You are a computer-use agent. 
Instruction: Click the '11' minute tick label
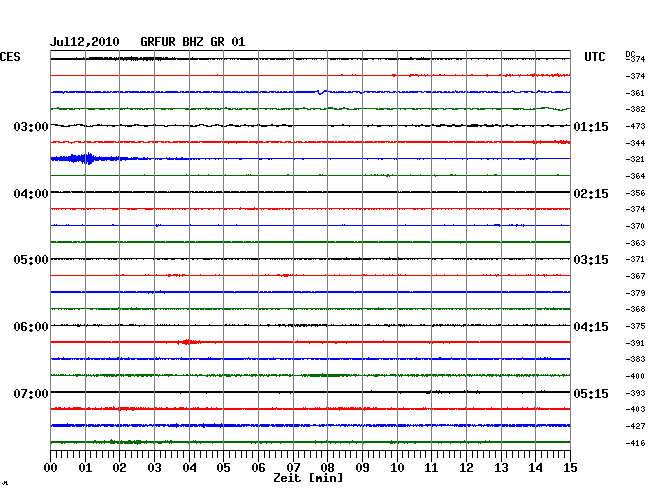tap(431, 468)
